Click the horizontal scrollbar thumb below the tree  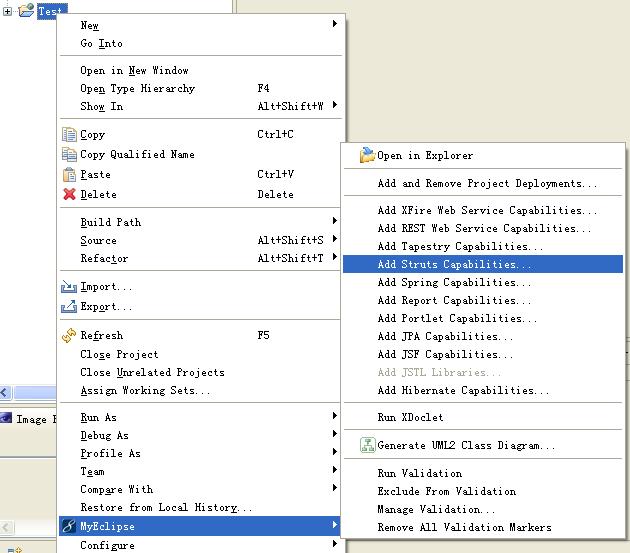pyautogui.click(x=35, y=392)
